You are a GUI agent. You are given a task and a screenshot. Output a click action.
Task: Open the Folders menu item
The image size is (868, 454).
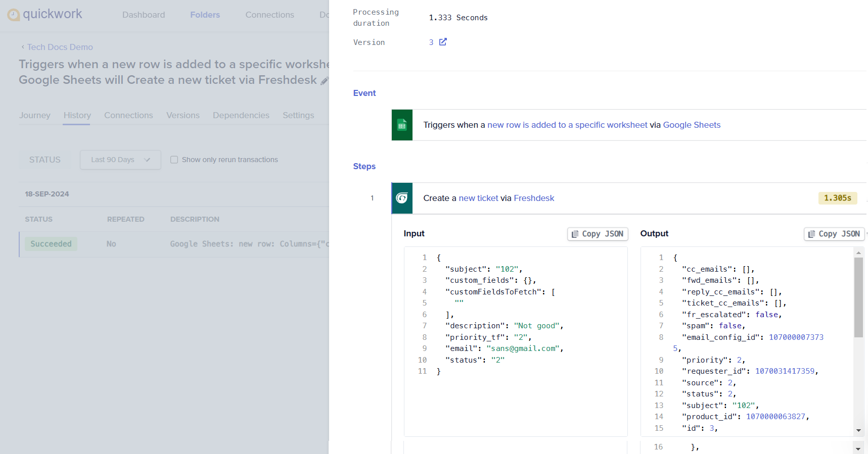(205, 15)
